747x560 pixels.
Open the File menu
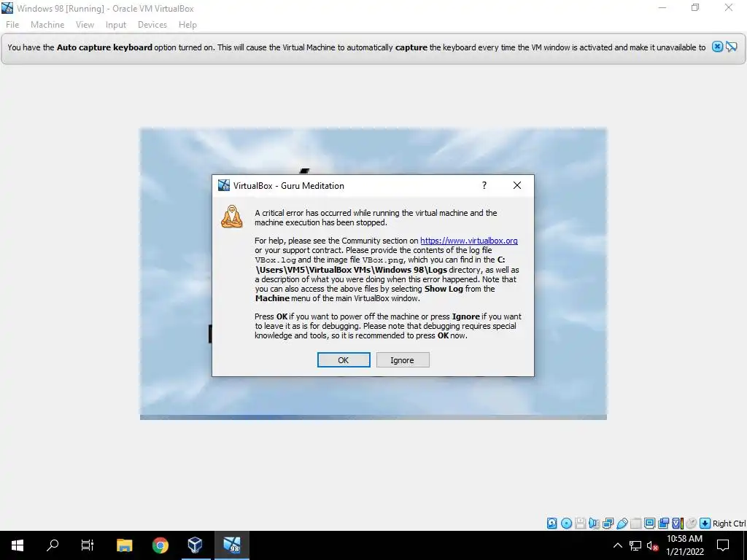tap(12, 25)
